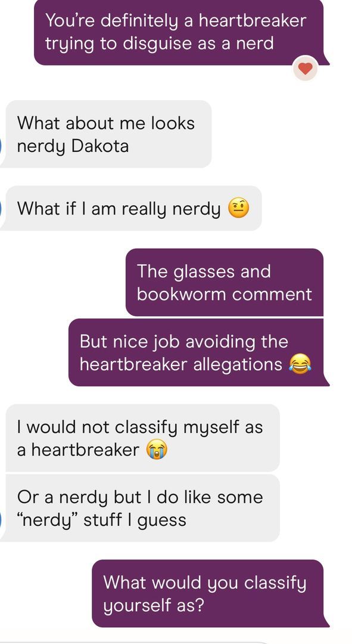
Task: Select 'I would not classify myself' bubble
Action: [x=142, y=438]
